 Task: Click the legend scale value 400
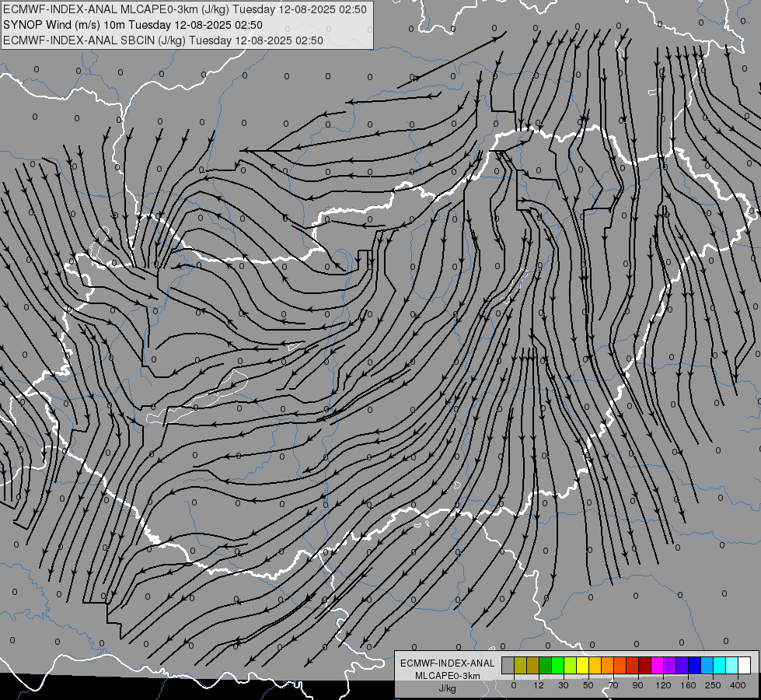738,685
